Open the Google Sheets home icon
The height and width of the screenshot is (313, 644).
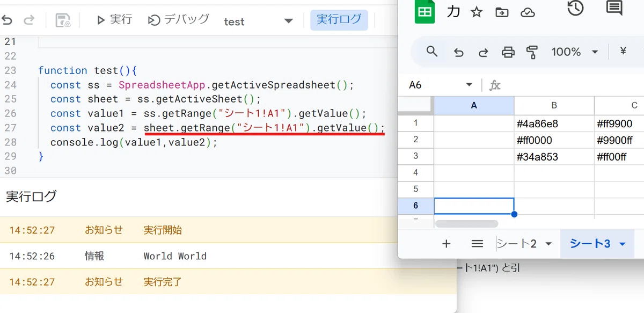click(x=425, y=12)
